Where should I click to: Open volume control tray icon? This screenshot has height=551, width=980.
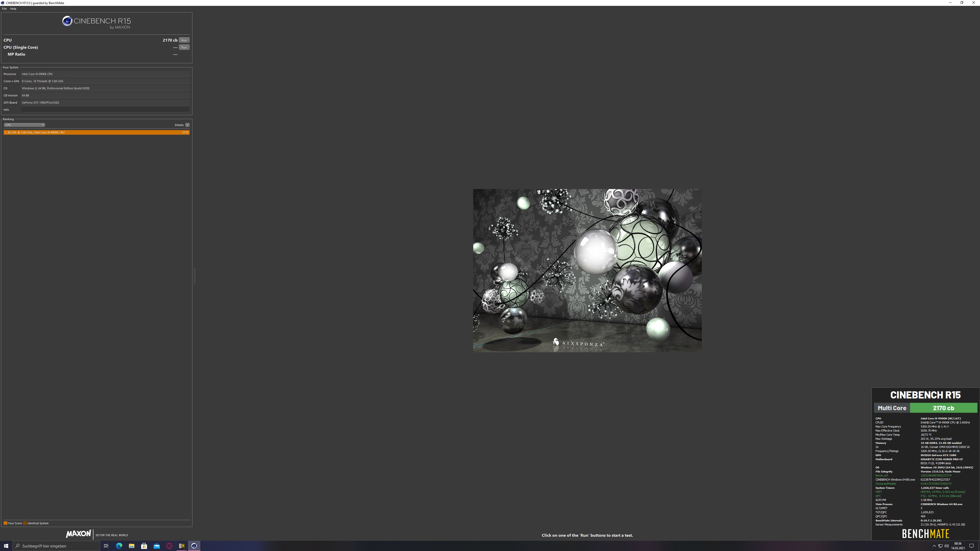click(946, 546)
